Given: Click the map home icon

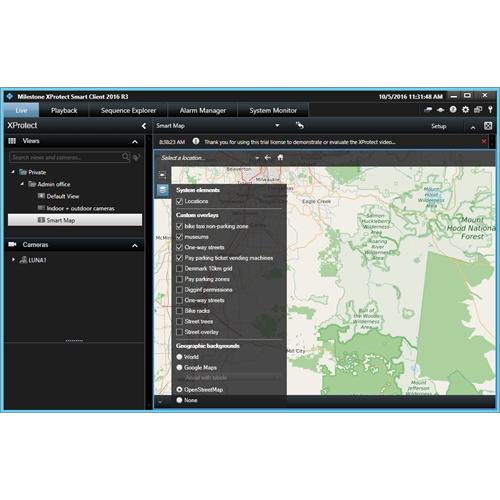Looking at the screenshot, I should click(x=280, y=157).
